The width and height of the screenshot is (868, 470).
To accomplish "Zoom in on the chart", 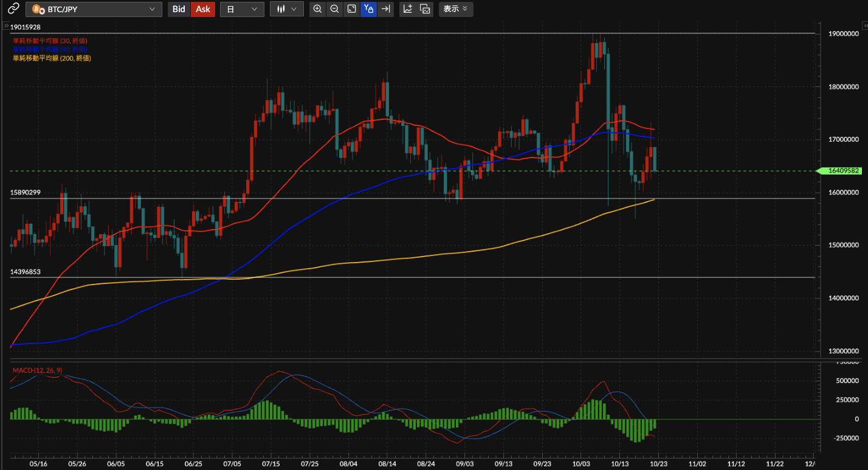I will click(x=317, y=9).
